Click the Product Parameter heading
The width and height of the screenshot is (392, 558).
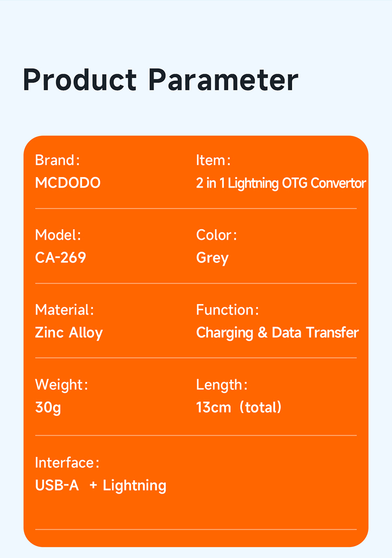160,80
